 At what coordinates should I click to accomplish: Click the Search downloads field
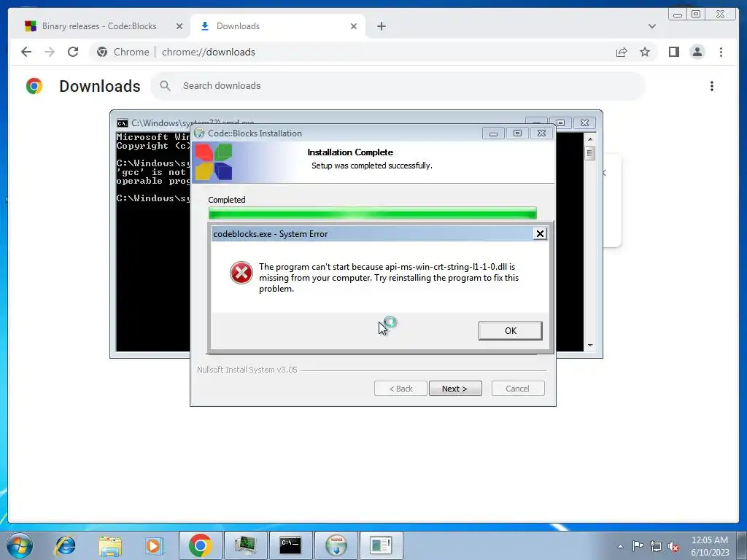click(398, 86)
